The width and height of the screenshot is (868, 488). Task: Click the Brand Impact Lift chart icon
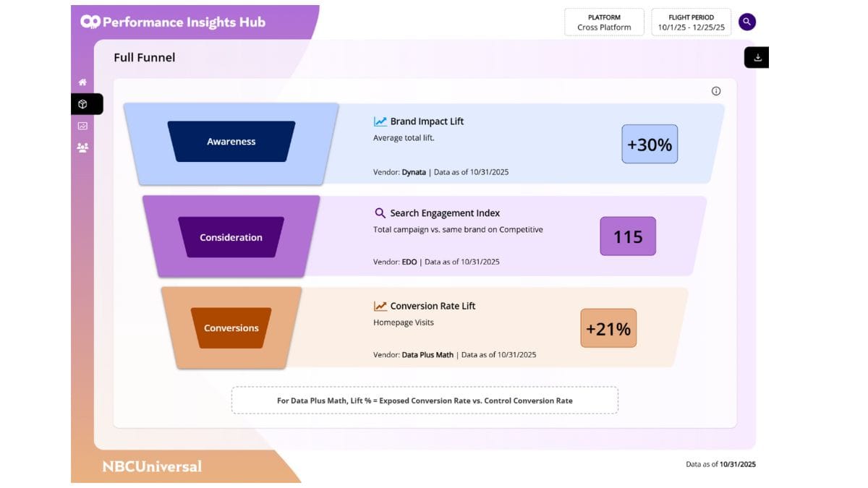380,121
